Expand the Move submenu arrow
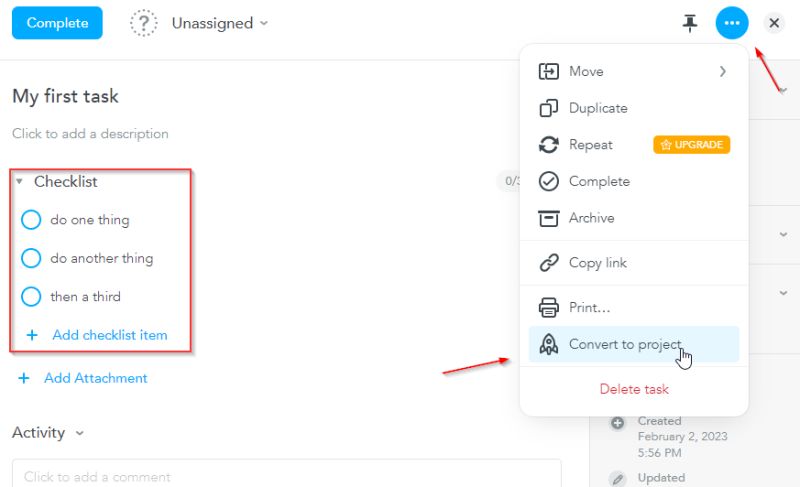800x487 pixels. 722,71
